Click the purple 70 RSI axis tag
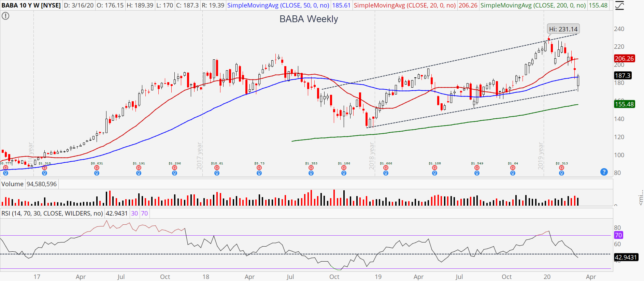644x281 pixels. coord(618,235)
